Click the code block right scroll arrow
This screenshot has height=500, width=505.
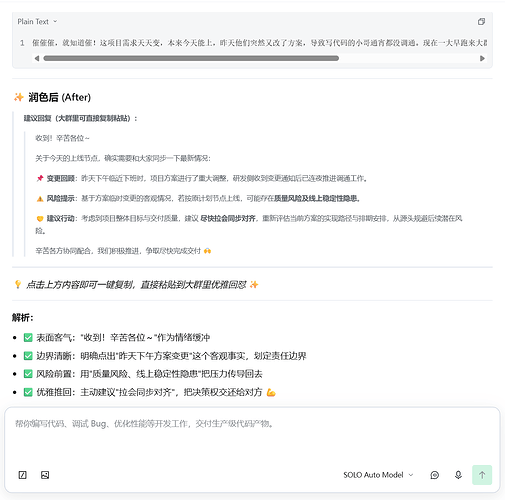point(482,58)
